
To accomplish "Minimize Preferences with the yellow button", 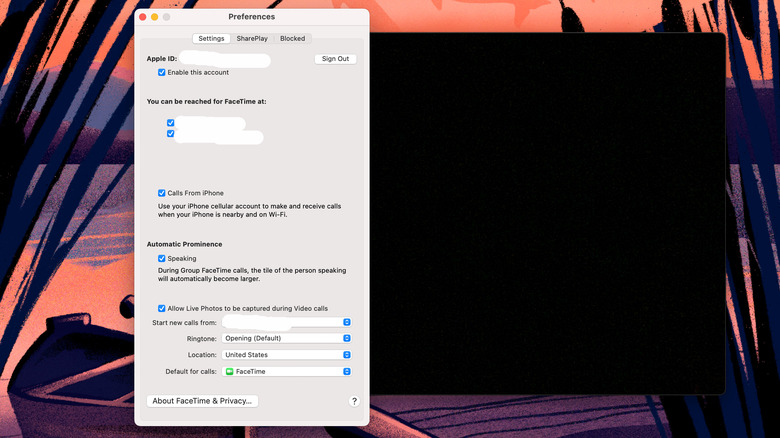I will (155, 17).
